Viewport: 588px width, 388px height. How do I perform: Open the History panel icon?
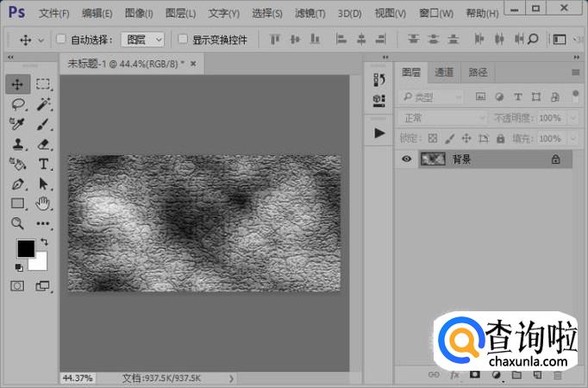[379, 79]
